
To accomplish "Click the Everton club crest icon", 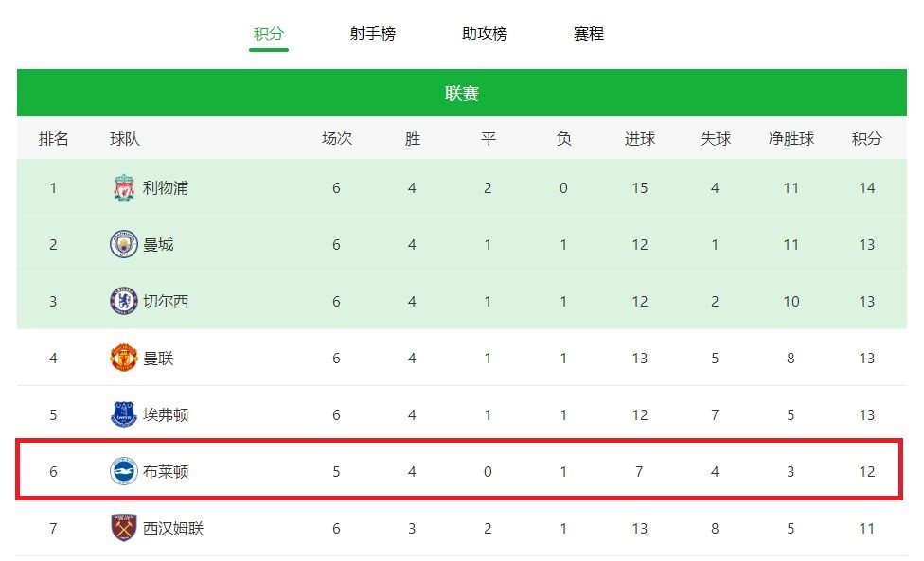I will coord(124,414).
